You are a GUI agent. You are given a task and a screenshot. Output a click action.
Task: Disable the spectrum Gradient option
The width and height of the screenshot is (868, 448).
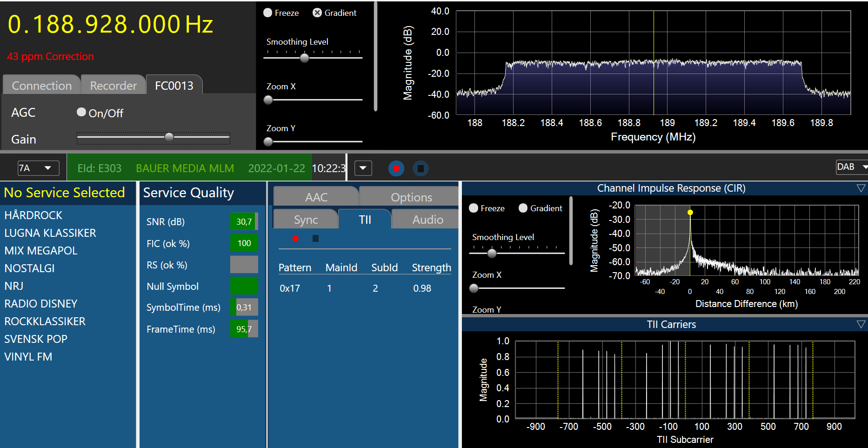[317, 13]
